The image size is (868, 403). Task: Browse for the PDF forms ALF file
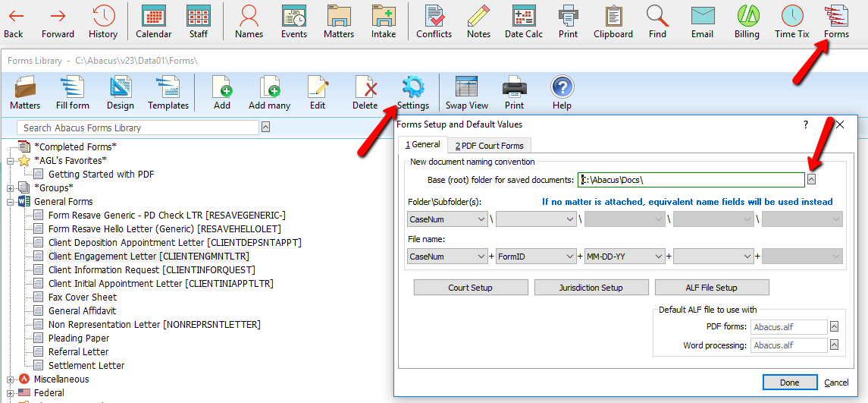point(834,327)
